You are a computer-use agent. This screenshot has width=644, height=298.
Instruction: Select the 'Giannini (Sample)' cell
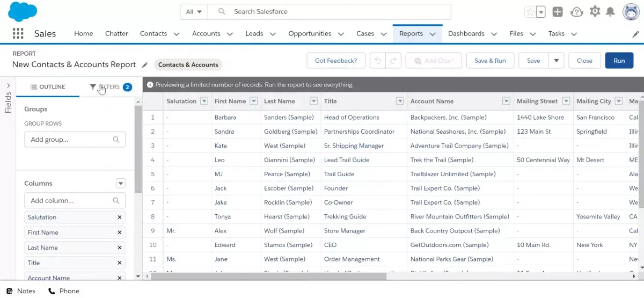[290, 160]
